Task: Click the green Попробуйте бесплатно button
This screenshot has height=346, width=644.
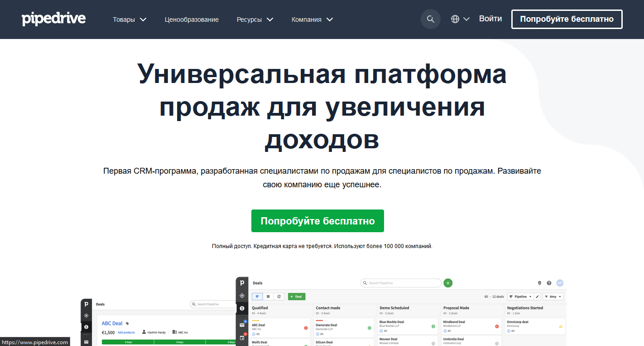Action: [x=317, y=221]
